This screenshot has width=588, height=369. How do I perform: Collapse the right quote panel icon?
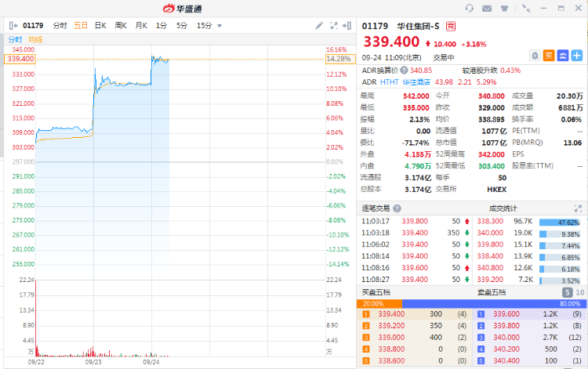pyautogui.click(x=347, y=26)
